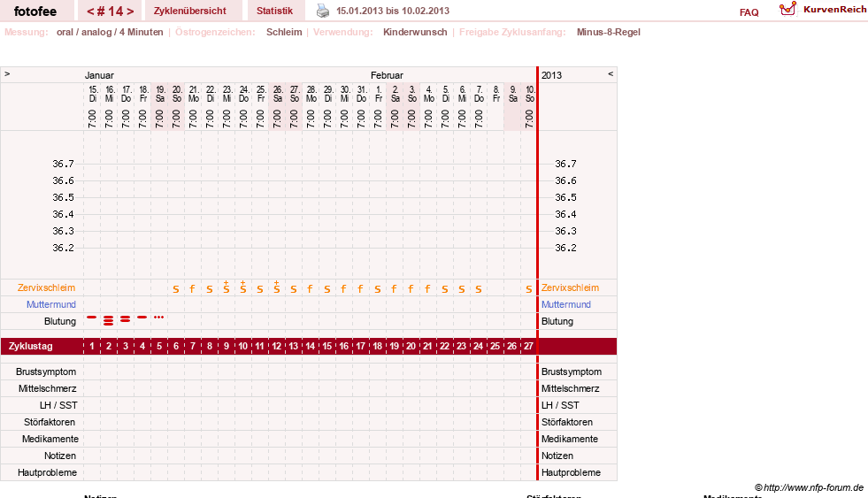Viewport: 868px width, 498px height.
Task: Click the right Zervixschleim row label
Action: click(x=570, y=287)
